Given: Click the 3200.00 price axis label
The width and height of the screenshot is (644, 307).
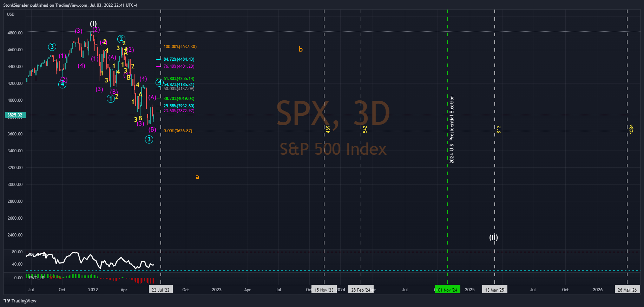Looking at the screenshot, I should (15, 168).
